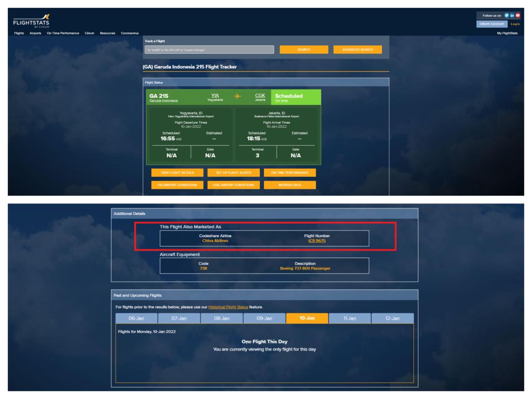Click the scheduled arrival time 18:15
Screen dimensions: 532x399
point(253,138)
